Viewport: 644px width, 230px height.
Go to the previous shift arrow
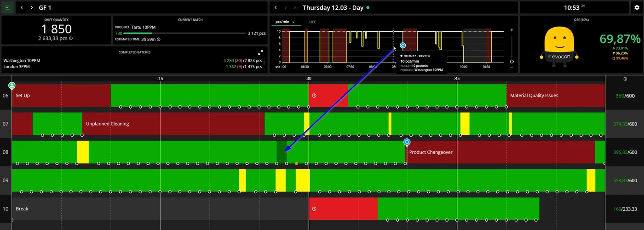pyautogui.click(x=275, y=8)
